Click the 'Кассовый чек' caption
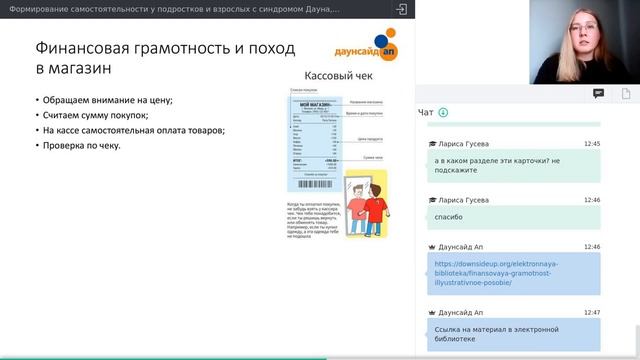Screen dimensions: 640x360 point(338,76)
